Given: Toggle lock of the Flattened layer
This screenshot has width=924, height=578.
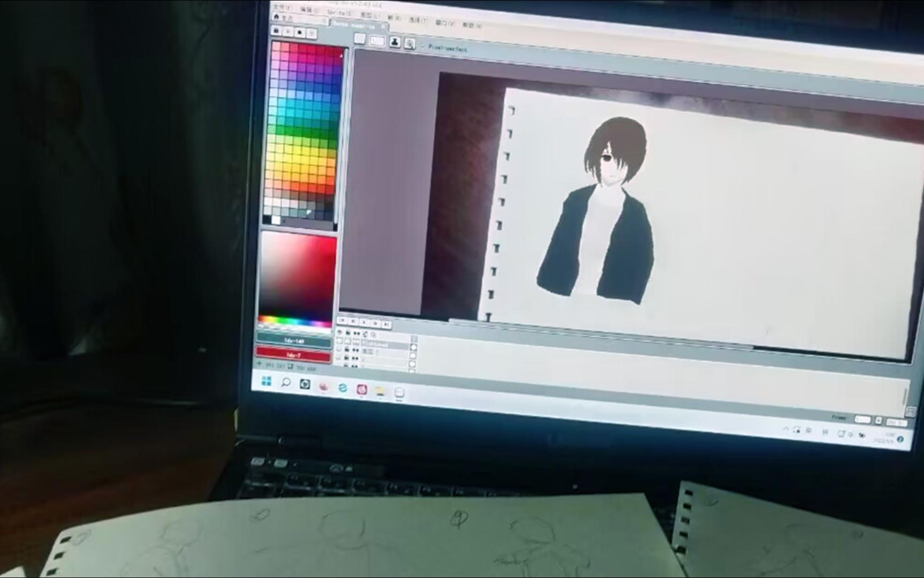Looking at the screenshot, I should (x=347, y=341).
